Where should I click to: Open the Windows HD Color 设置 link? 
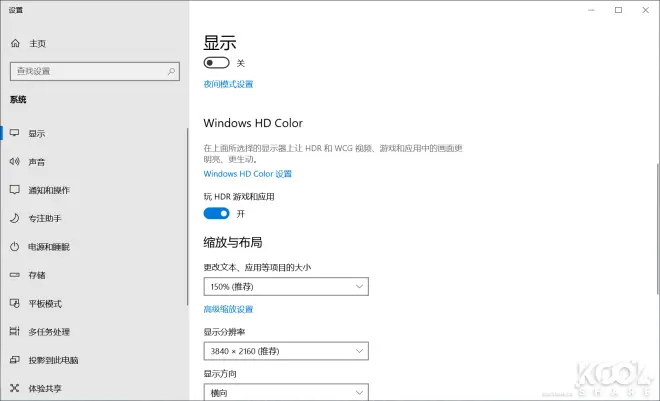248,174
